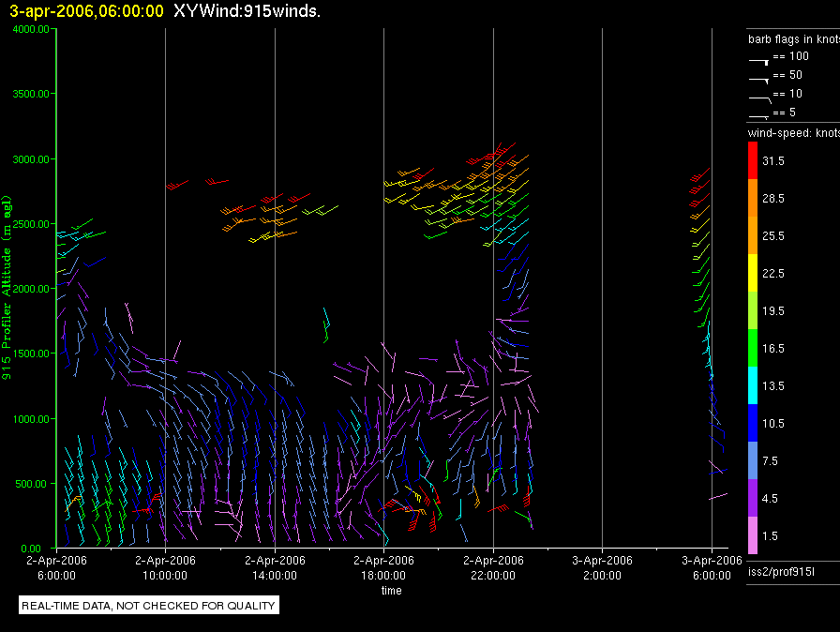Click the green 16.5 knots color swatch
840x632 pixels.
pos(753,348)
